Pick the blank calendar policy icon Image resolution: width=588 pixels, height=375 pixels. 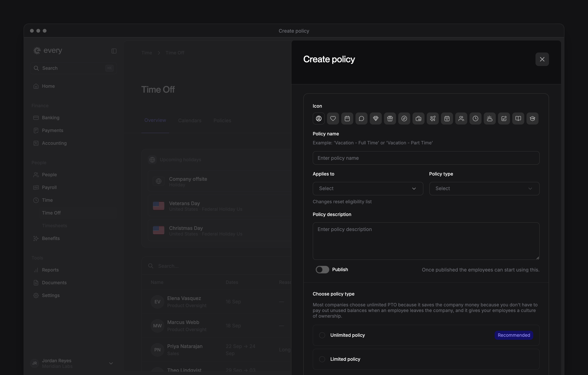[347, 118]
